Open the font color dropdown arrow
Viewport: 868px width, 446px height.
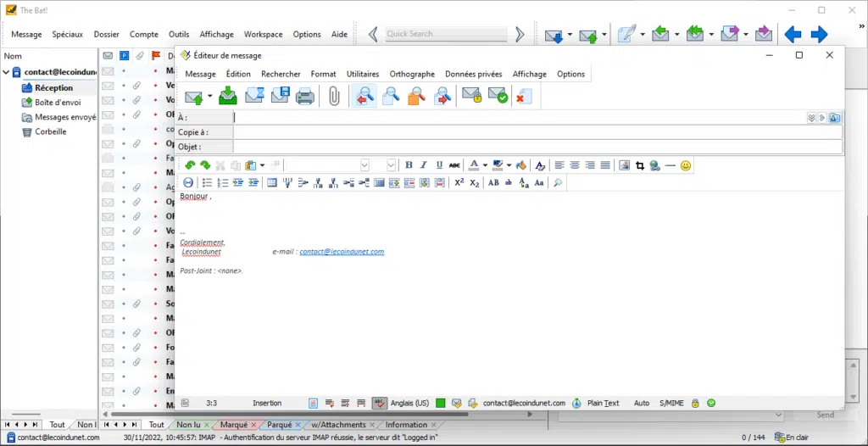[485, 165]
